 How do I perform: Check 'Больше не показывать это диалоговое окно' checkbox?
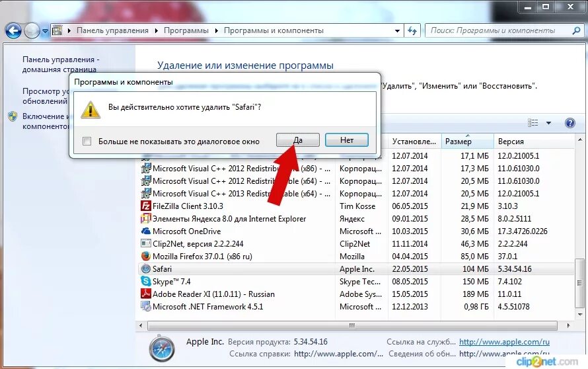click(x=87, y=141)
